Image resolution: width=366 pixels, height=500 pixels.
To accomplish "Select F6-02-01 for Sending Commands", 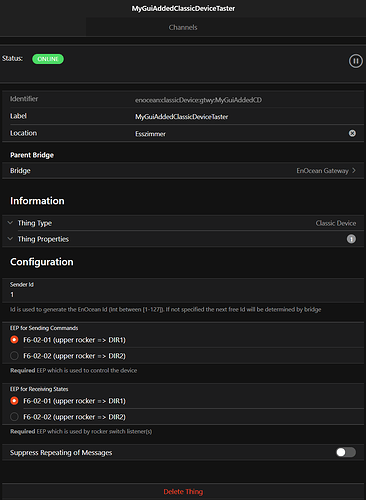I will pos(14,340).
